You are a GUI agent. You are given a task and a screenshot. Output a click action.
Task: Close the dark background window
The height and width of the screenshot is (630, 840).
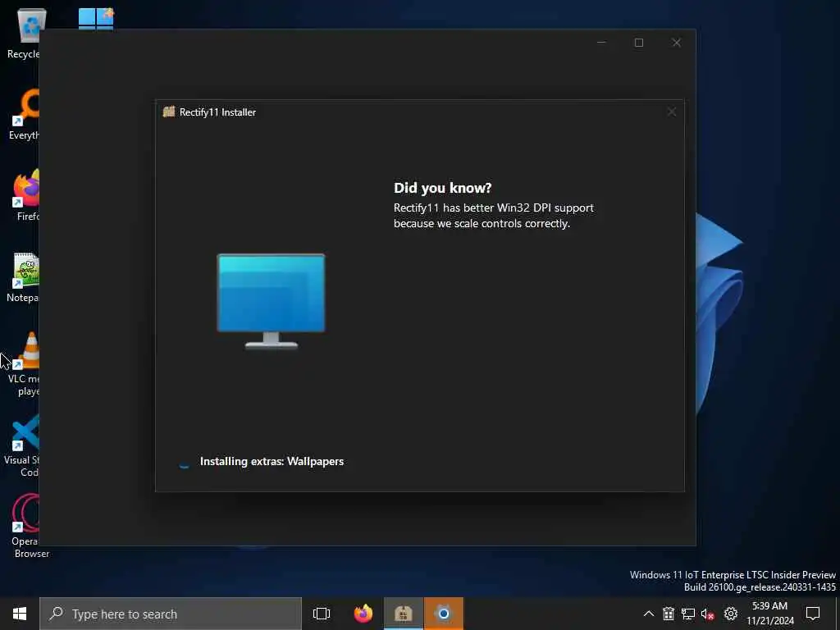(x=676, y=43)
